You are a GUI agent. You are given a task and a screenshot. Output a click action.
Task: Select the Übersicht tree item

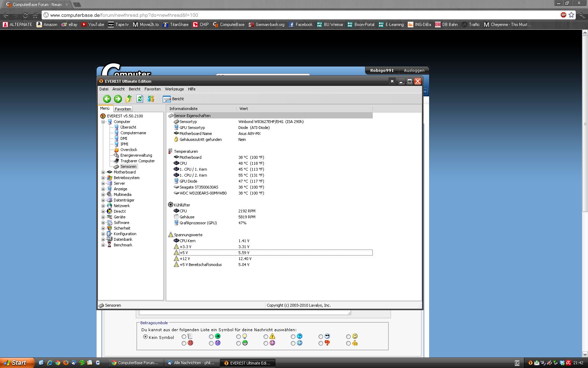coord(128,127)
